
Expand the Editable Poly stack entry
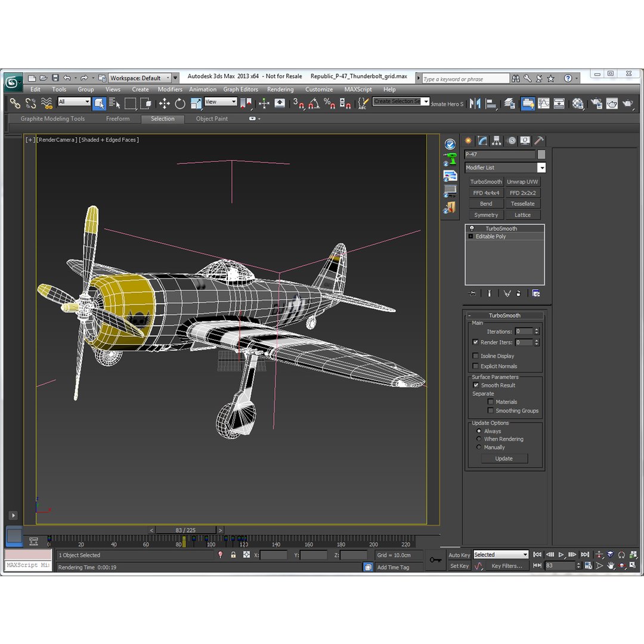470,236
